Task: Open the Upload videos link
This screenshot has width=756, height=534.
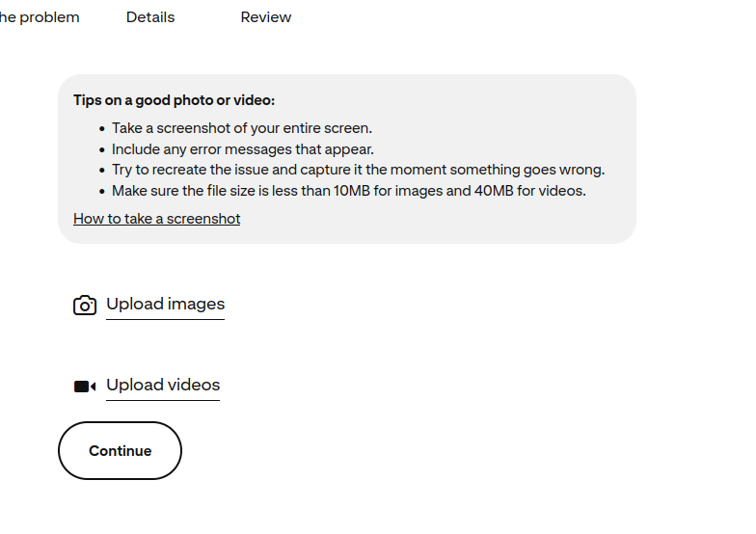Action: [x=163, y=386]
